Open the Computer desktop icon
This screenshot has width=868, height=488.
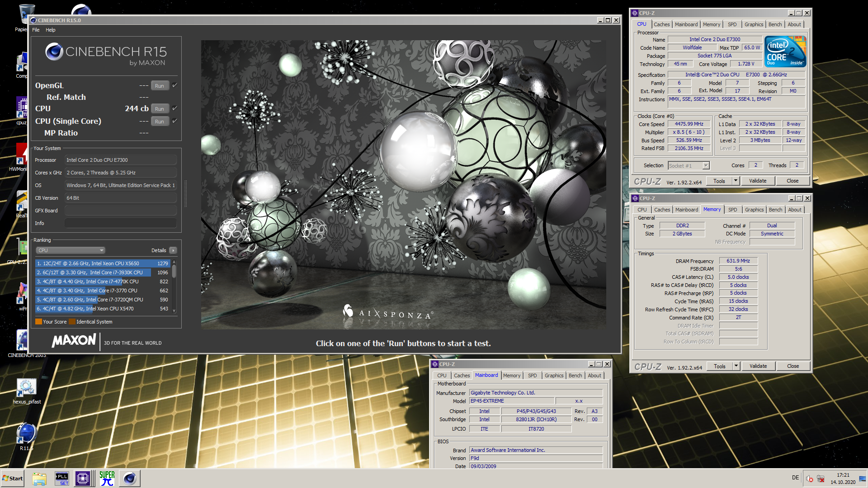click(22, 64)
